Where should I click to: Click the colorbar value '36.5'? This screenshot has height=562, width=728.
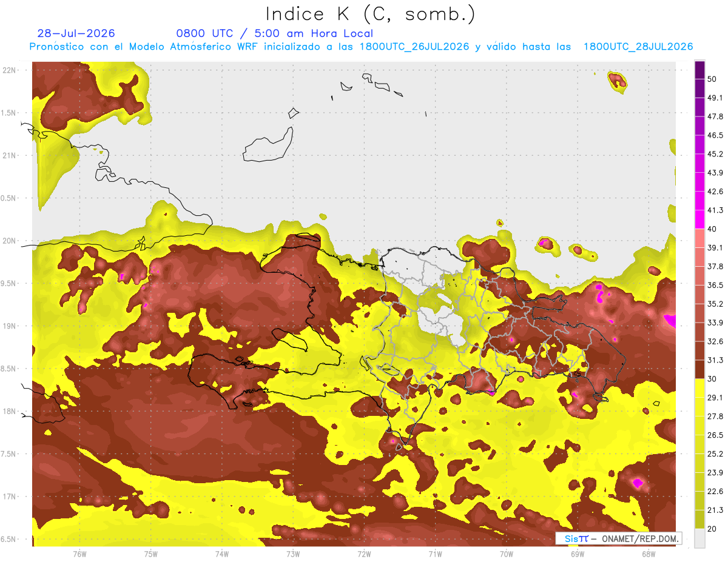click(715, 285)
